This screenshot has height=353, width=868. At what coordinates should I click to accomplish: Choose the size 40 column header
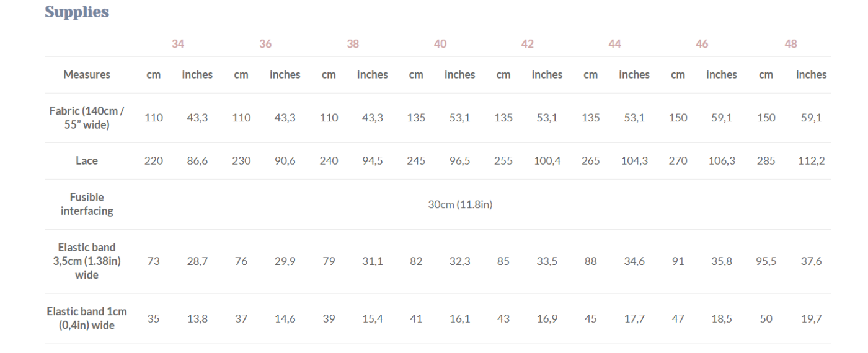(x=440, y=44)
